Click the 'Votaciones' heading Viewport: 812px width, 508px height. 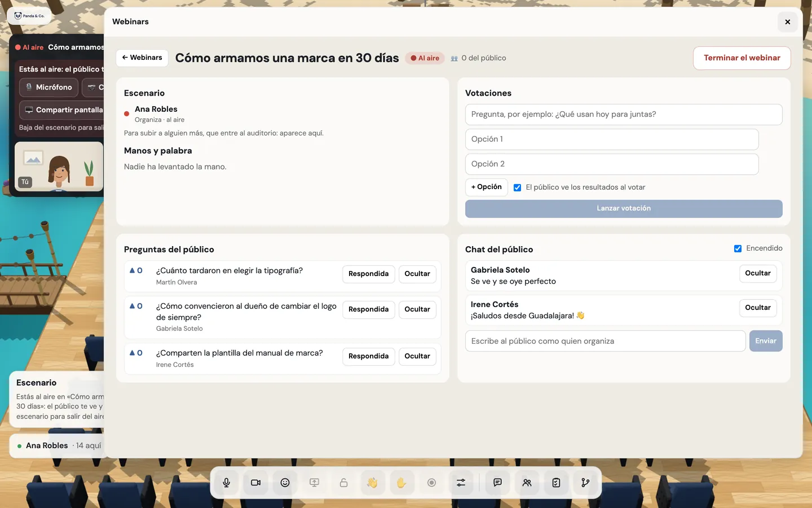pos(488,93)
